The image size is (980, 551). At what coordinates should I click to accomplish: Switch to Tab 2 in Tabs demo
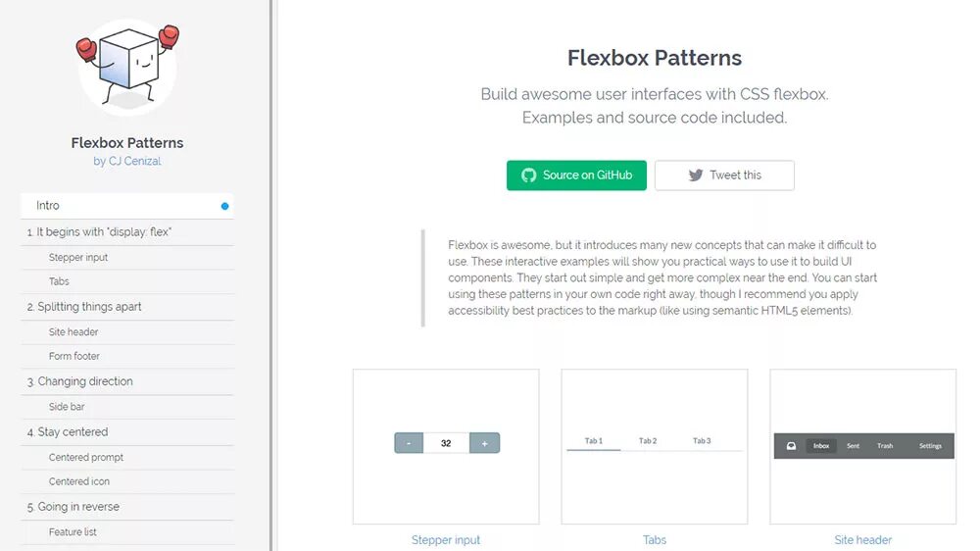coord(648,441)
